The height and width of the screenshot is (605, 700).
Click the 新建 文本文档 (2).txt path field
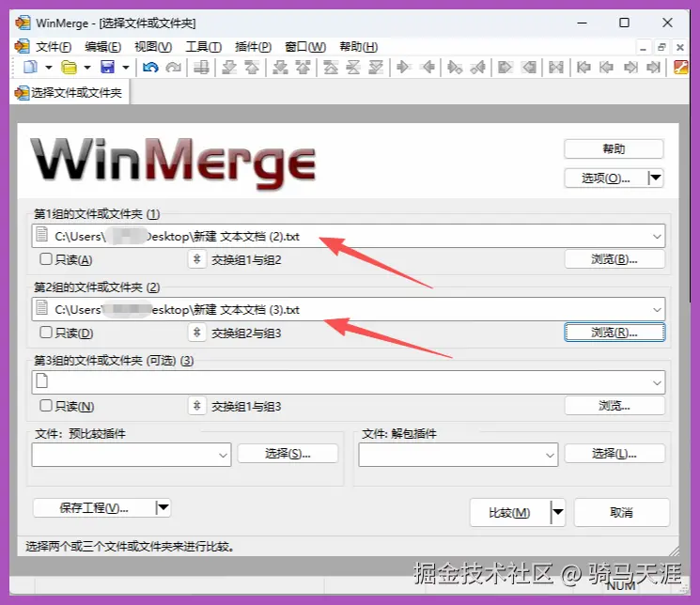(x=349, y=236)
